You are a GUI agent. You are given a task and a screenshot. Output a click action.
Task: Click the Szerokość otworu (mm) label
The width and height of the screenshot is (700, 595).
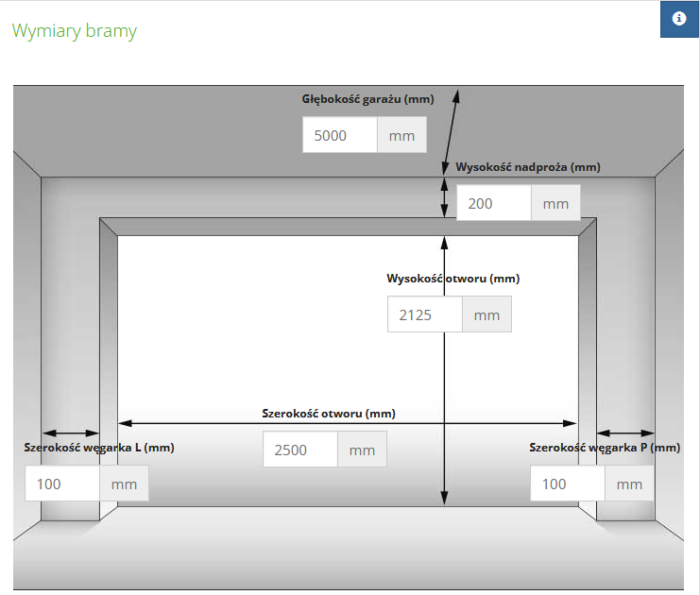coord(329,414)
